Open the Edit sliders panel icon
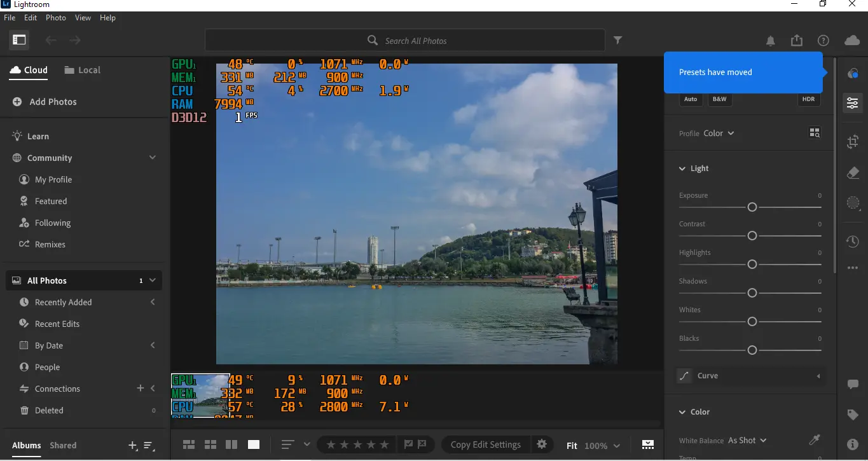This screenshot has width=868, height=461. pos(853,103)
